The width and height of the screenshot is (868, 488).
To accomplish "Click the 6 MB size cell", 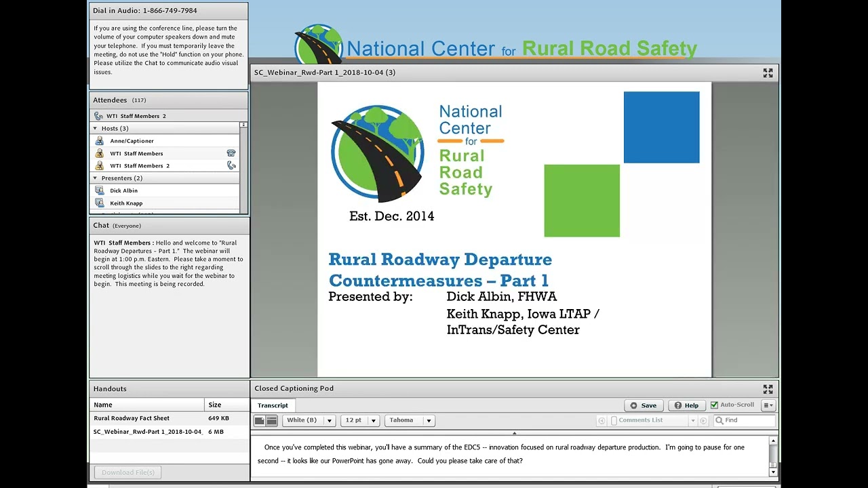I will click(x=216, y=432).
